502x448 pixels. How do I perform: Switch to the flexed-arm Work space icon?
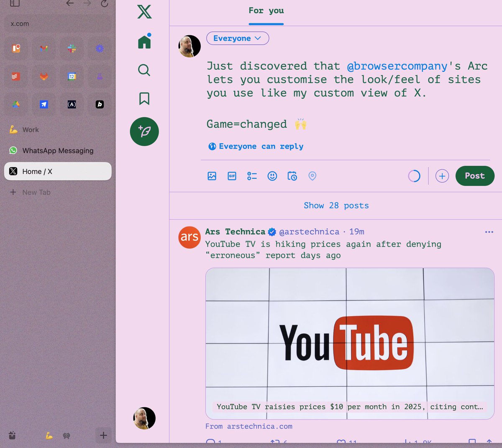pos(49,435)
